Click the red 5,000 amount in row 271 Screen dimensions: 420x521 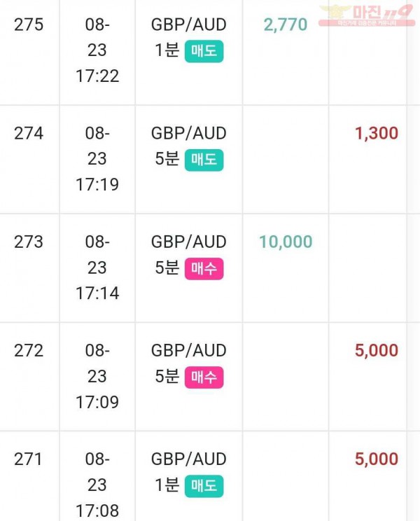377,459
